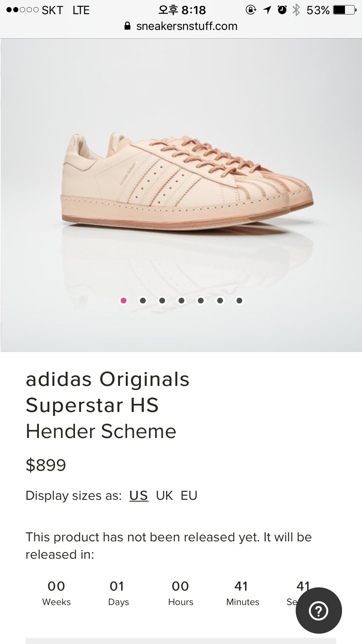Select the last image carousel dot

click(239, 301)
